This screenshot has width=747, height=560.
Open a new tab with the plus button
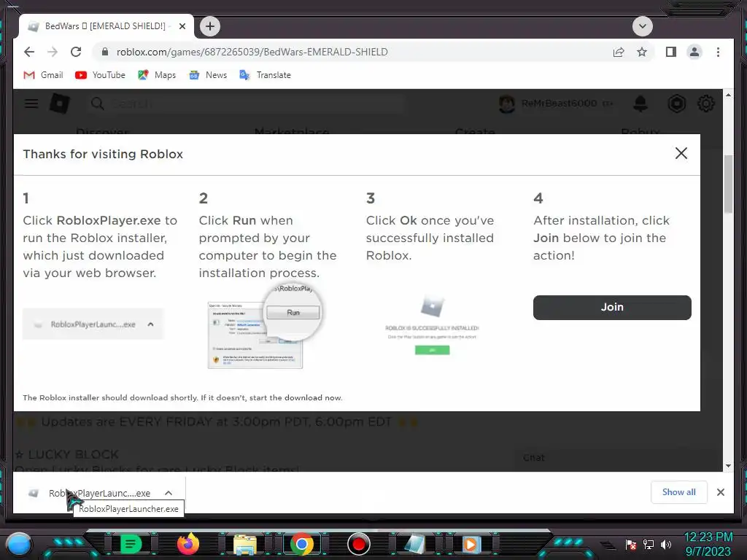[210, 26]
